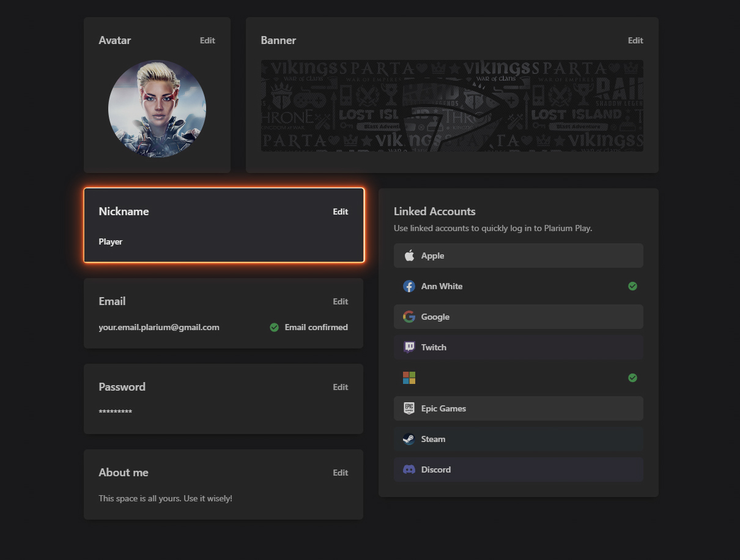The height and width of the screenshot is (560, 740).
Task: Click the green checkmark in the Microsoft row
Action: [x=633, y=378]
